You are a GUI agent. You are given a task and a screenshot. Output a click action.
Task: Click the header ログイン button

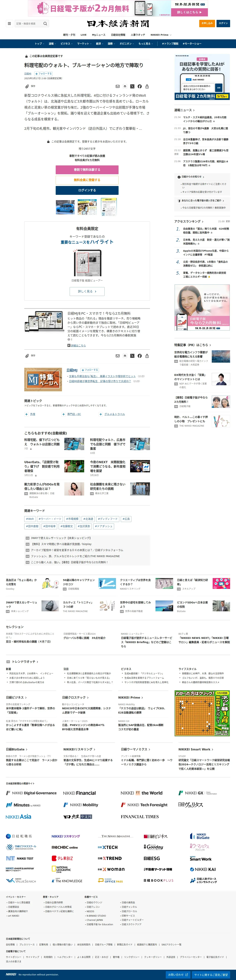click(224, 24)
